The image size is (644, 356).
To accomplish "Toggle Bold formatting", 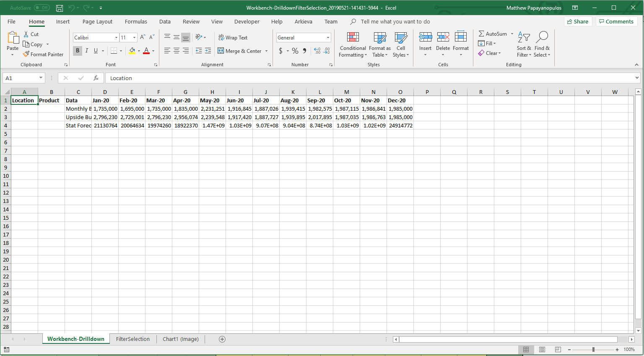I will (x=78, y=51).
